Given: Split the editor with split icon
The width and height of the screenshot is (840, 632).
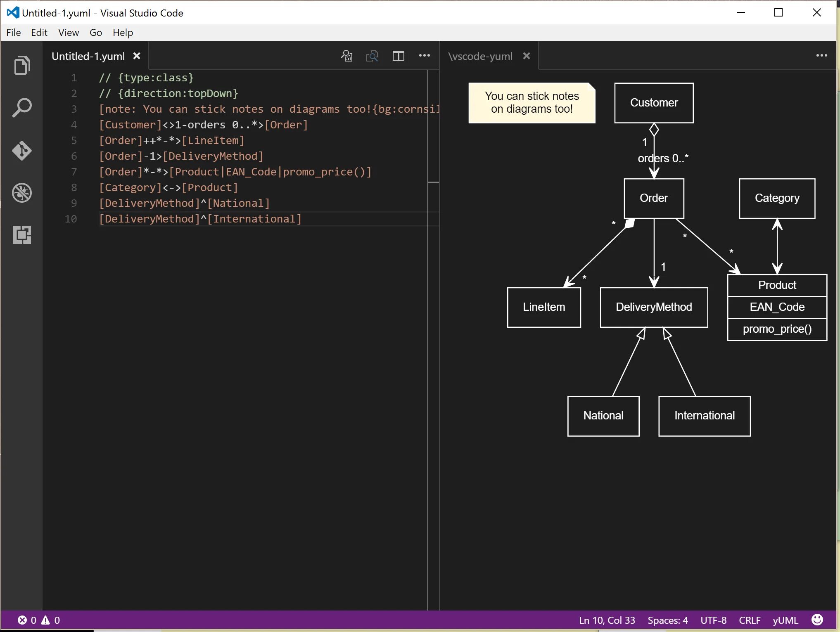Looking at the screenshot, I should click(x=398, y=56).
